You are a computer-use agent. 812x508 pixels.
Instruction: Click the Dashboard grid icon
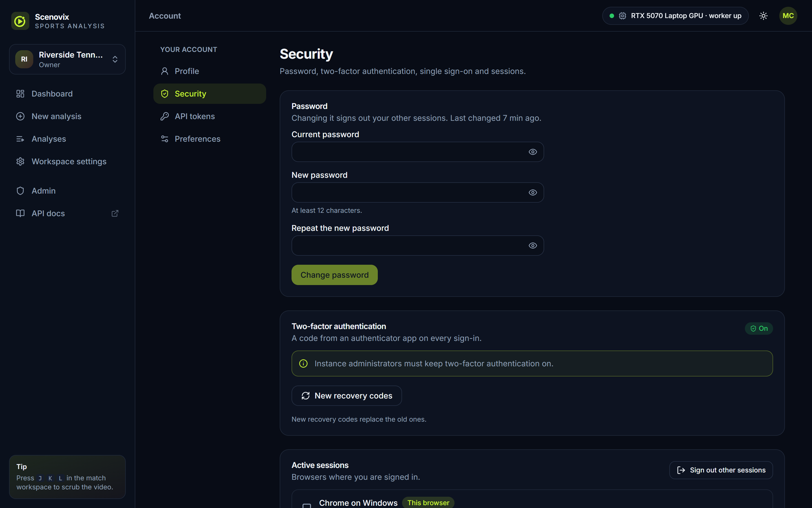pos(20,94)
